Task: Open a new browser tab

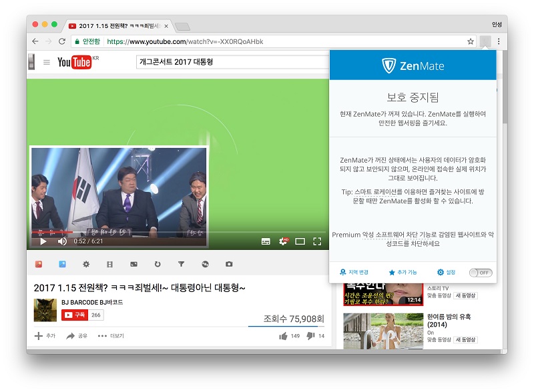Action: pyautogui.click(x=182, y=26)
